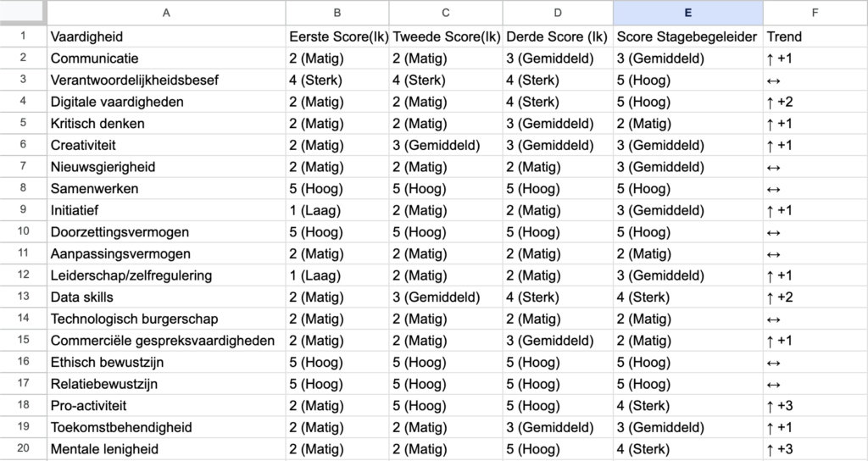This screenshot has height=461, width=868.
Task: Select column A header
Action: pos(166,12)
